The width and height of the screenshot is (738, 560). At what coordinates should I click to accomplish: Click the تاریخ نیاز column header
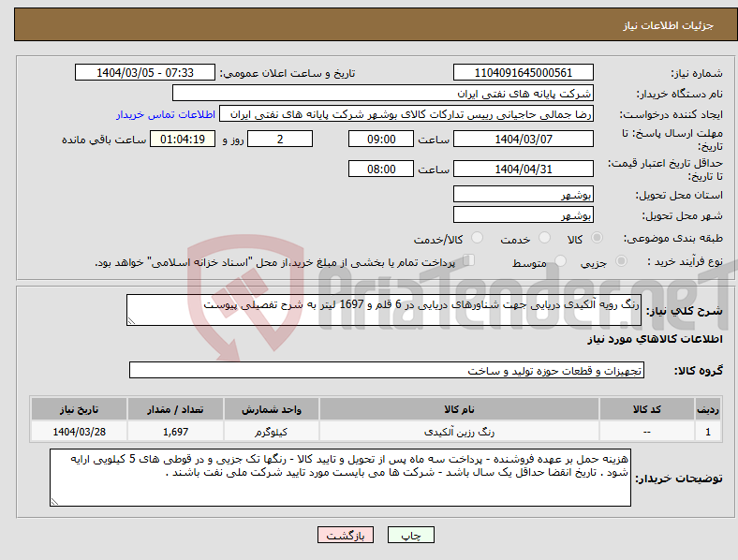point(79,409)
